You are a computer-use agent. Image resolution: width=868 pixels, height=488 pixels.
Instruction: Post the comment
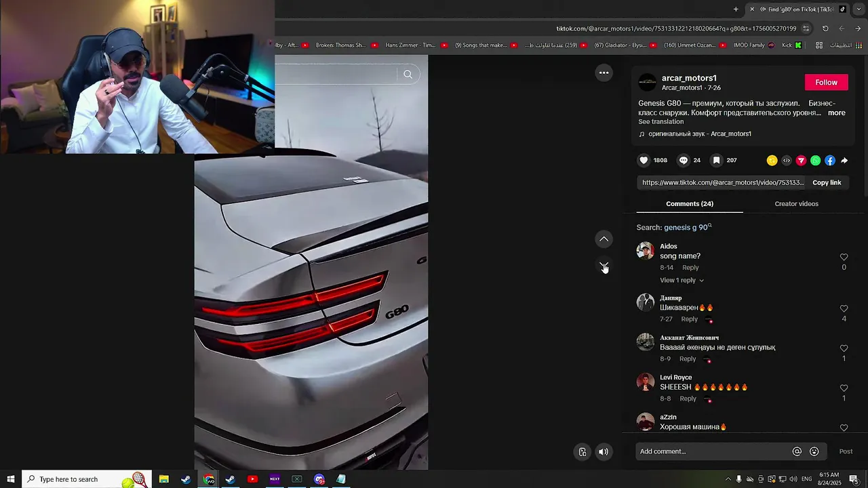pyautogui.click(x=846, y=451)
